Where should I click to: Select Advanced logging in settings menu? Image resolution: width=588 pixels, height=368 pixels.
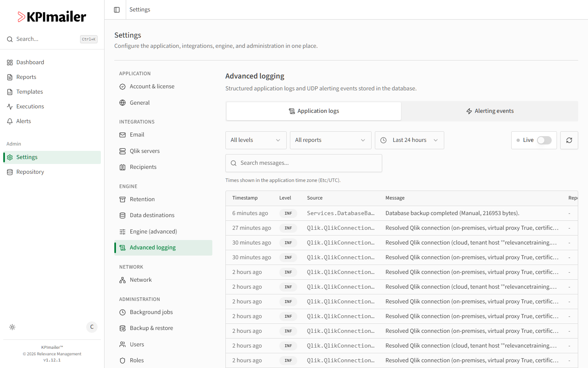163,247
